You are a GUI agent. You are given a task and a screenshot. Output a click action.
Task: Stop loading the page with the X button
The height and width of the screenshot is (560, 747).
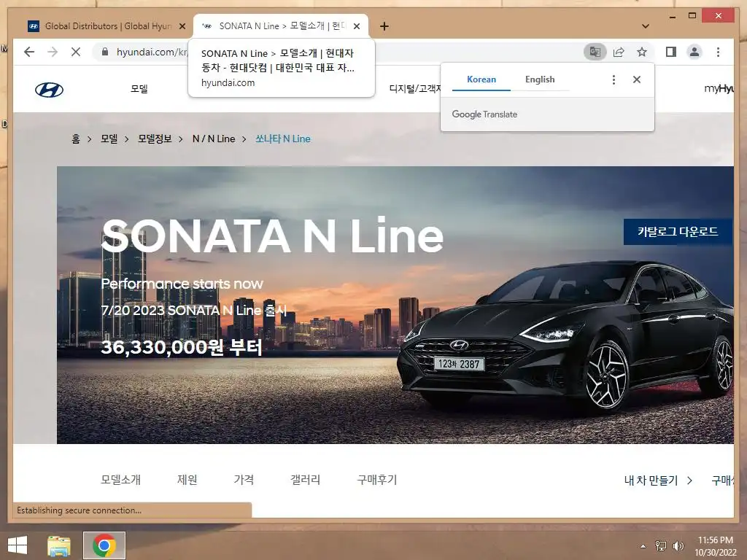click(76, 52)
